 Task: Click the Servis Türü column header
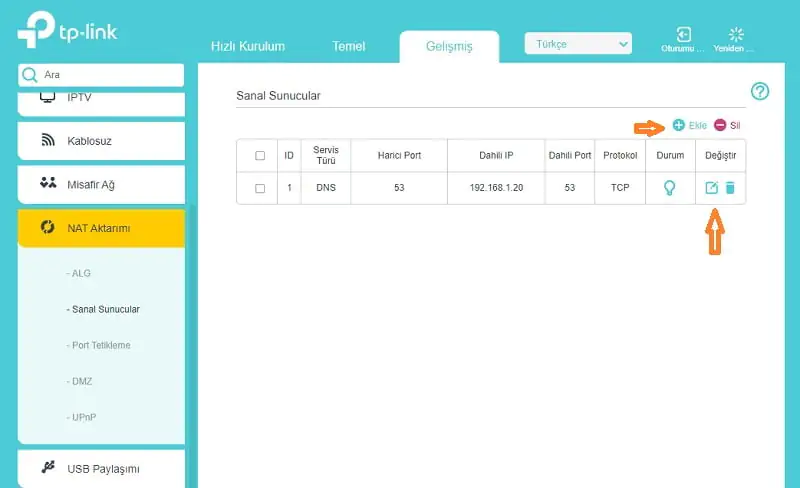[326, 156]
